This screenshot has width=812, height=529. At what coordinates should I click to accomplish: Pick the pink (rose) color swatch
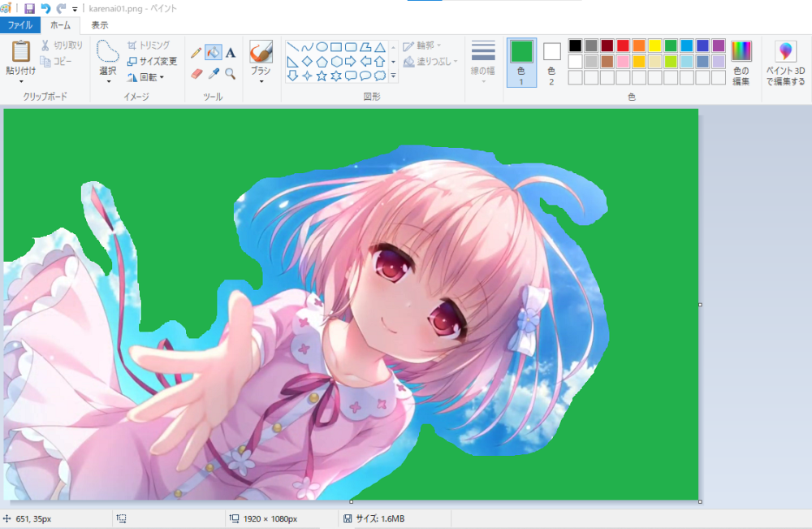623,62
